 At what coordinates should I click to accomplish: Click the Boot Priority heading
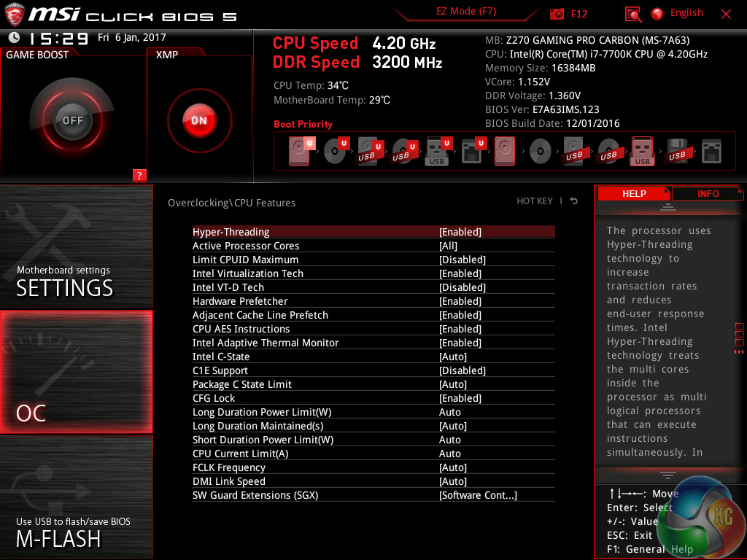(303, 124)
